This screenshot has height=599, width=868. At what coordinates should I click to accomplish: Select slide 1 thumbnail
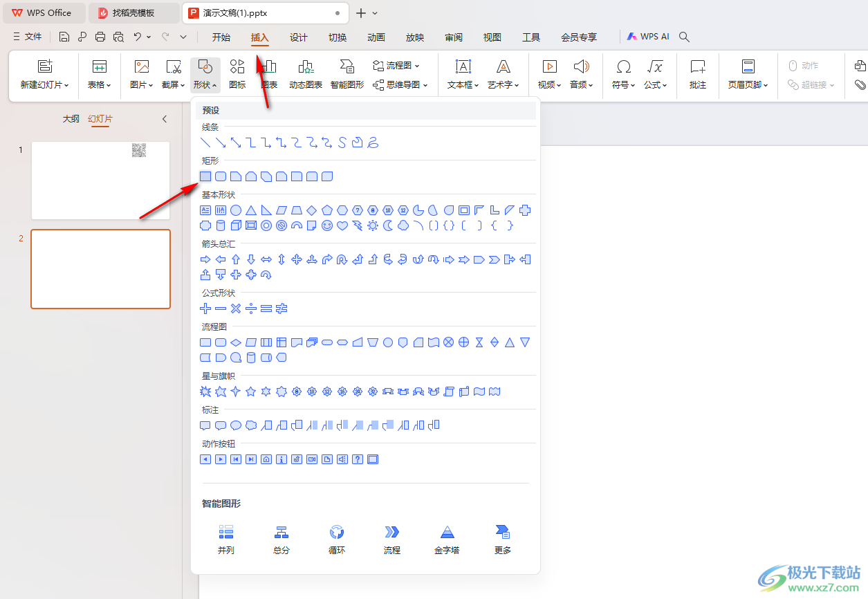pyautogui.click(x=100, y=181)
